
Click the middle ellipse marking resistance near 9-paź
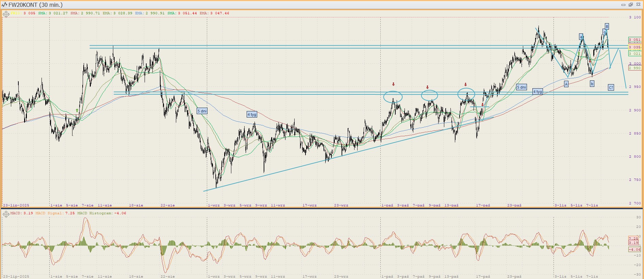pyautogui.click(x=429, y=95)
